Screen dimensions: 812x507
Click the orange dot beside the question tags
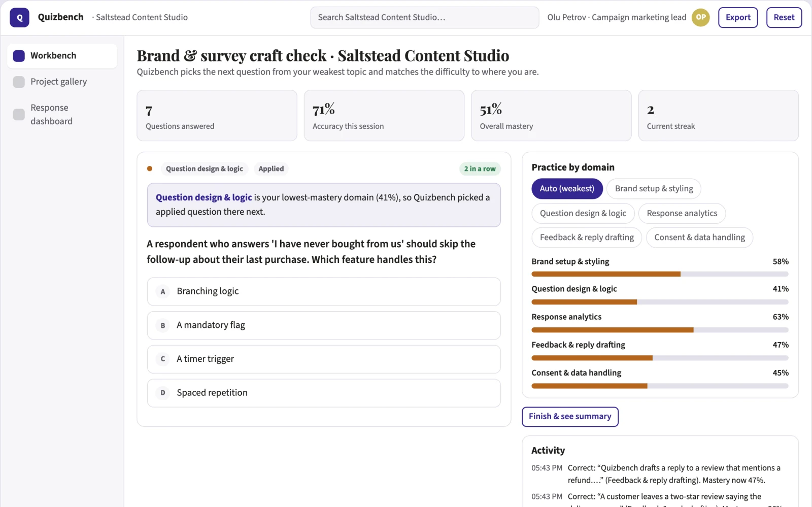coord(150,168)
